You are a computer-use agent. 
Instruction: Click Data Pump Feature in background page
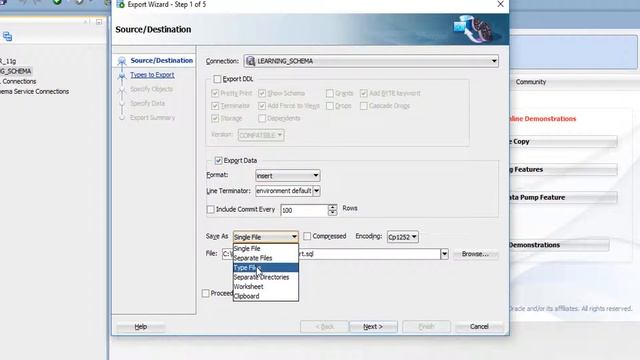[x=563, y=198]
